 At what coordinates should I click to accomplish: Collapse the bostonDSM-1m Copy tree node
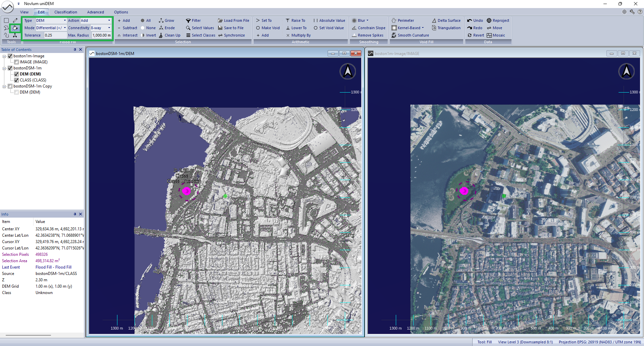click(4, 86)
